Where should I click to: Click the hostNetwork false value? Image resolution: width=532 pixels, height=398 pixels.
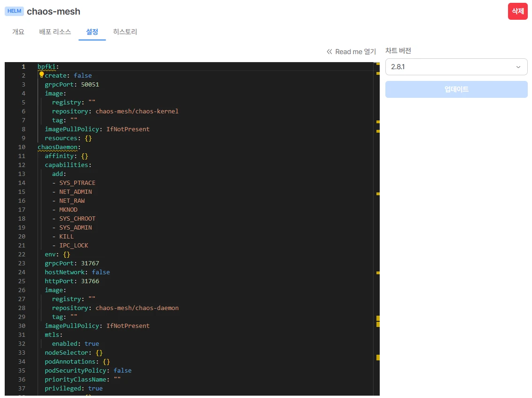tap(101, 272)
